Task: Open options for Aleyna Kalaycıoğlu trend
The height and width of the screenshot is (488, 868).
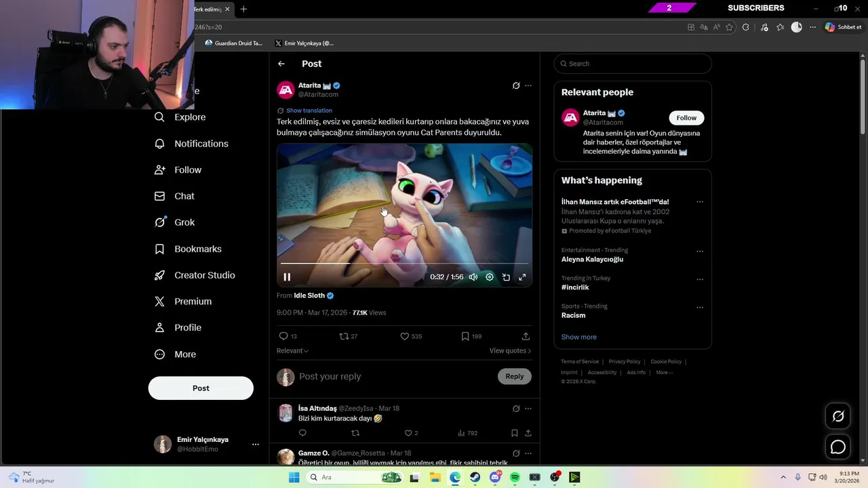Action: pyautogui.click(x=700, y=251)
